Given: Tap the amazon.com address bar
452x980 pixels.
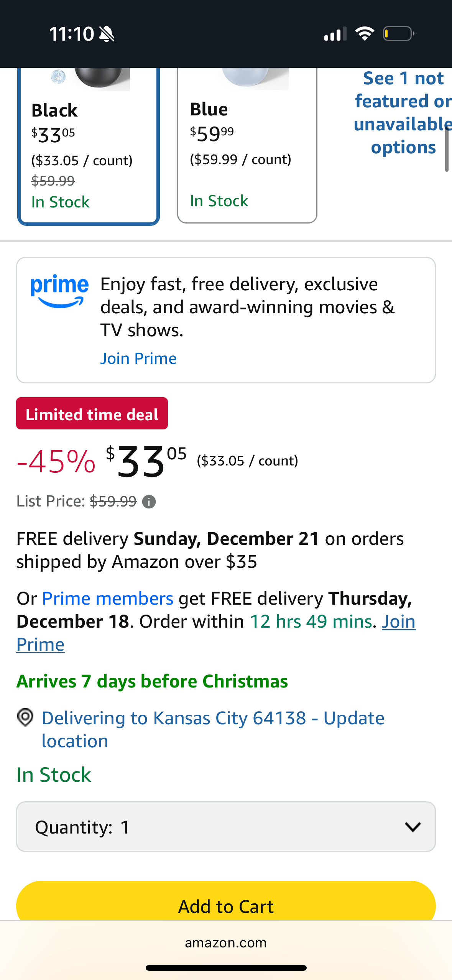Looking at the screenshot, I should [x=225, y=942].
